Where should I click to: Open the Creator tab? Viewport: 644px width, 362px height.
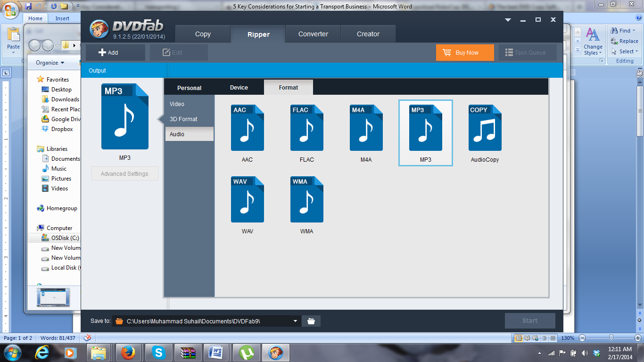[368, 34]
